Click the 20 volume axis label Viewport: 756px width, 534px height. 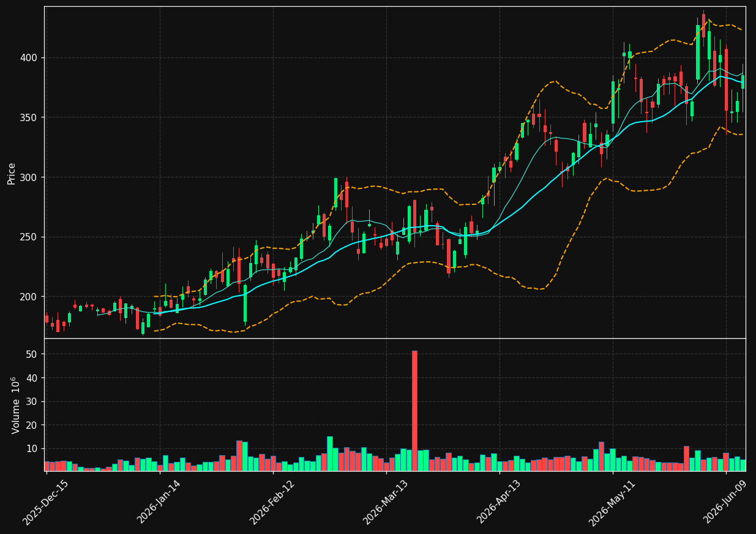tap(32, 425)
